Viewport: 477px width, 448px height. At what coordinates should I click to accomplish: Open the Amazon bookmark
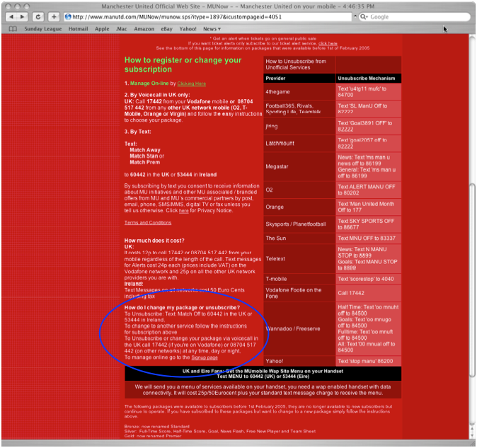click(143, 29)
